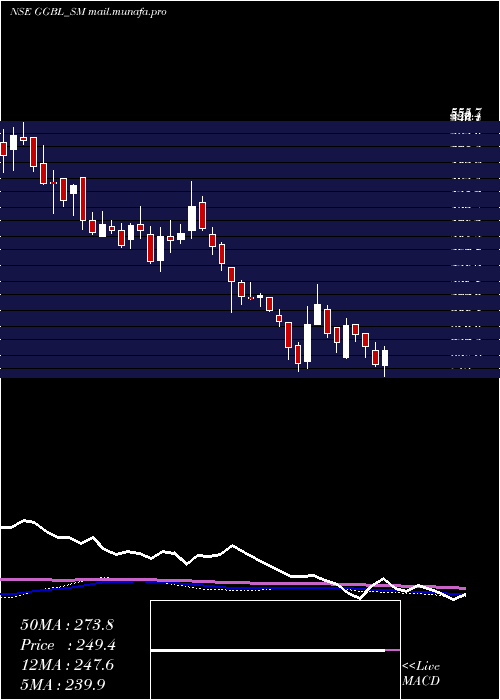Click the 5MA : 239.9 label
The image size is (500, 700).
(63, 684)
